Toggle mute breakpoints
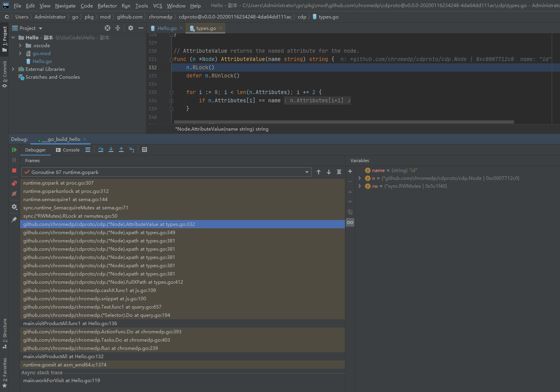Screen dimensions: 560x392 pos(14,193)
